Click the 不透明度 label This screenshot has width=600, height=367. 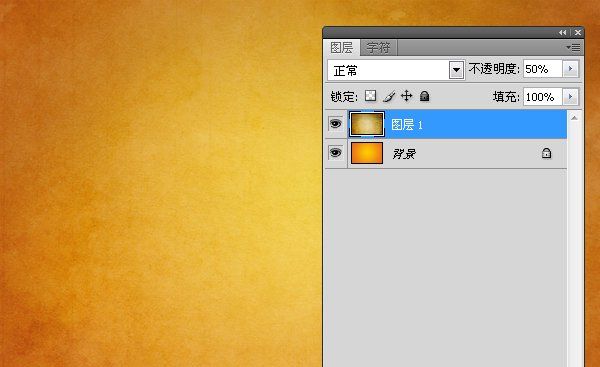(494, 69)
